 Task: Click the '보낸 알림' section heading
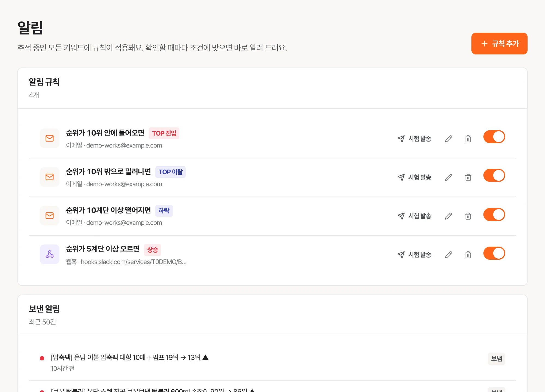[x=44, y=309]
